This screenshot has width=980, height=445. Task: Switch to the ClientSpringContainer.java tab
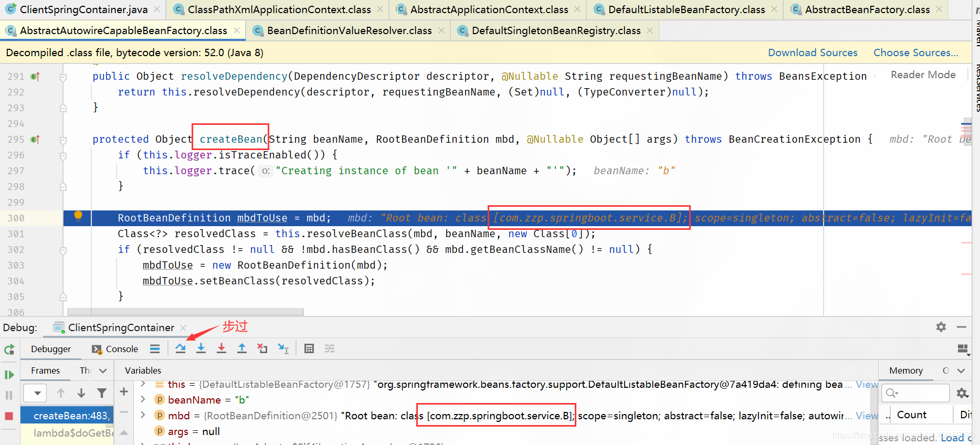pyautogui.click(x=83, y=9)
